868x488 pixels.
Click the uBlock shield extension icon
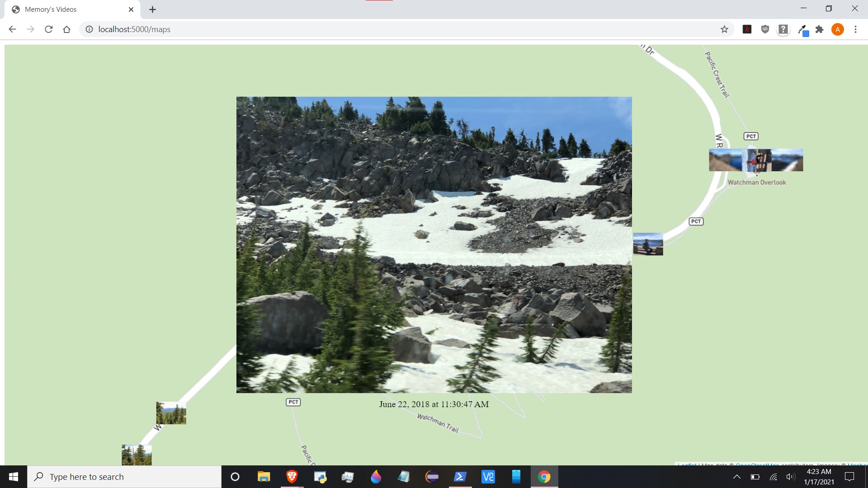coord(765,29)
